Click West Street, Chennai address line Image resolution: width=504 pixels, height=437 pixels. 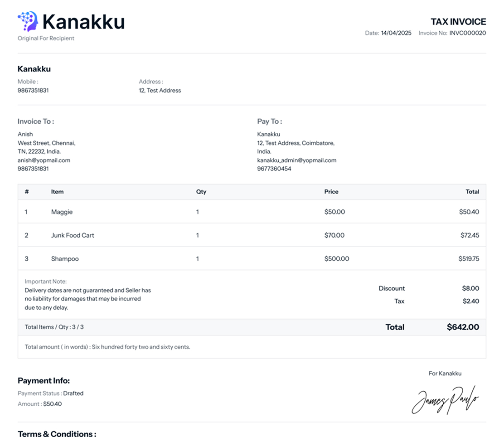click(x=47, y=143)
